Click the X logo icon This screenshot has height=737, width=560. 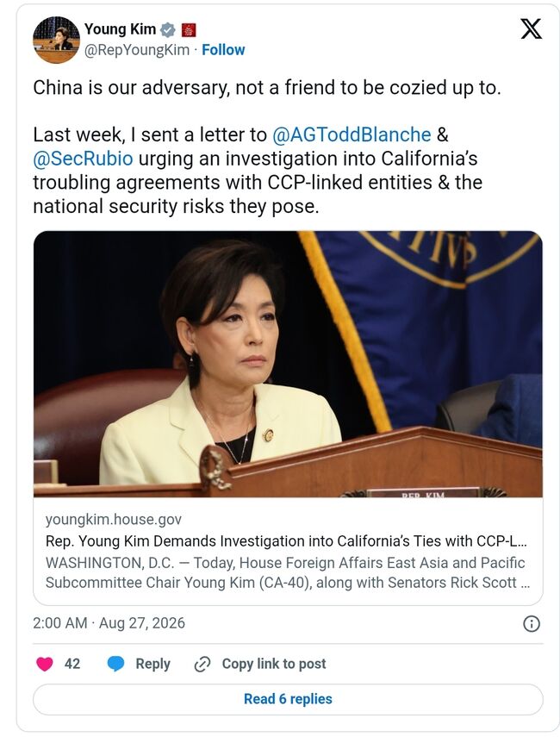coord(531,29)
